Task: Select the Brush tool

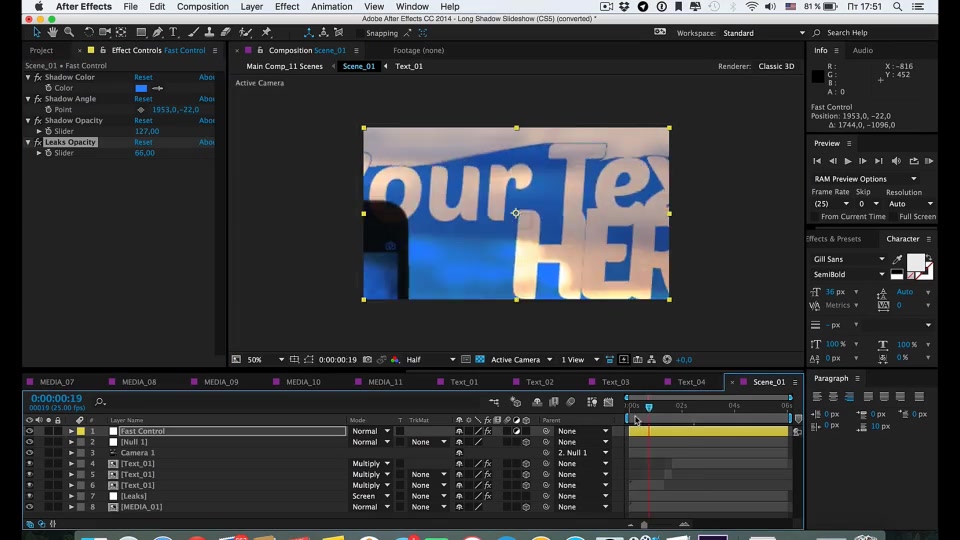Action: tap(193, 32)
